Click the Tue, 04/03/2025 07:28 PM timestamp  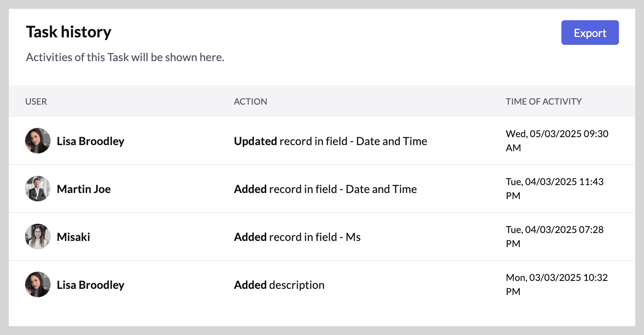(x=555, y=237)
